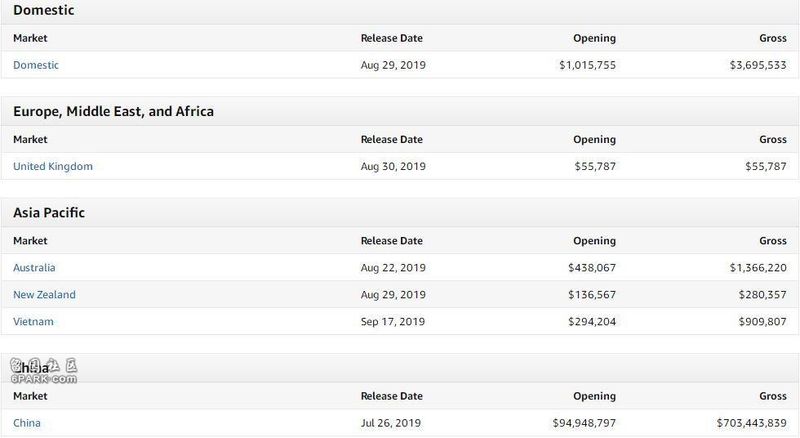This screenshot has height=438, width=800.
Task: Click the Domestic section heading
Action: click(x=43, y=10)
